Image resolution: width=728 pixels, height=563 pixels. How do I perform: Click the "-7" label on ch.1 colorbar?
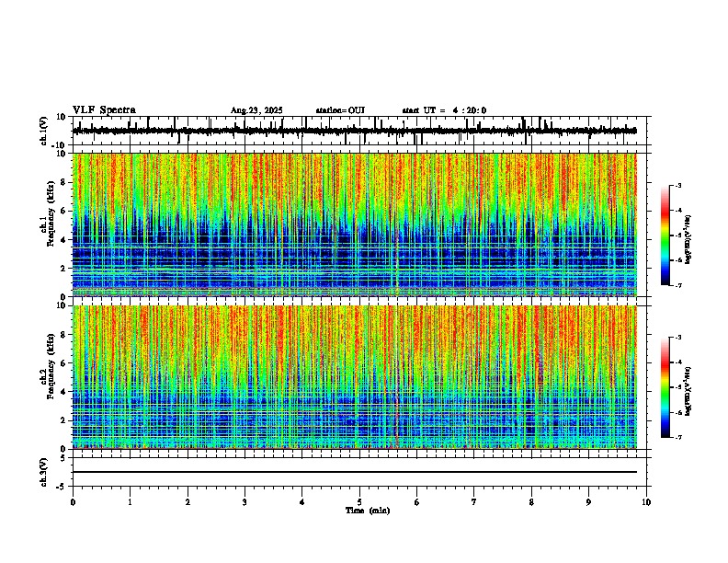pos(678,285)
